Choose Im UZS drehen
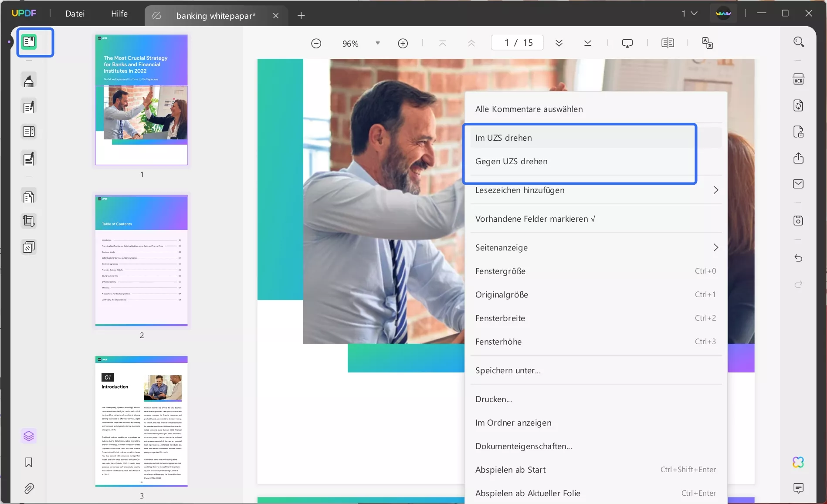Image resolution: width=827 pixels, height=504 pixels. click(596, 138)
